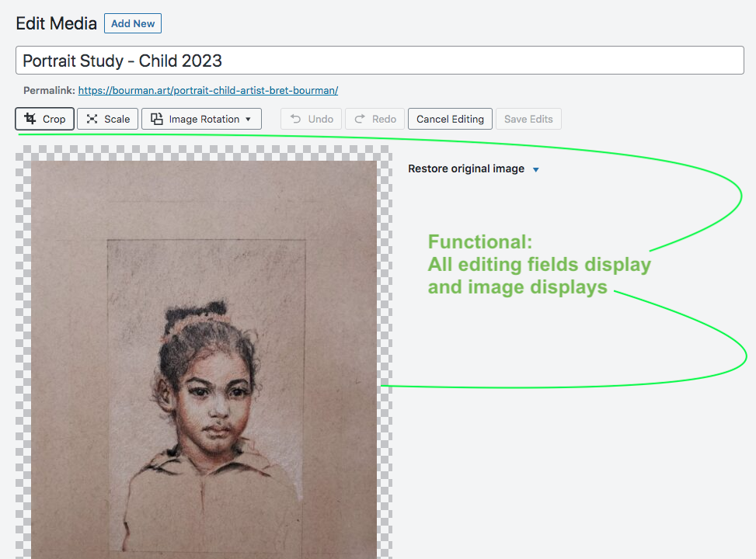The image size is (756, 559).
Task: Click the rotate icon on Image Rotation
Action: (157, 119)
